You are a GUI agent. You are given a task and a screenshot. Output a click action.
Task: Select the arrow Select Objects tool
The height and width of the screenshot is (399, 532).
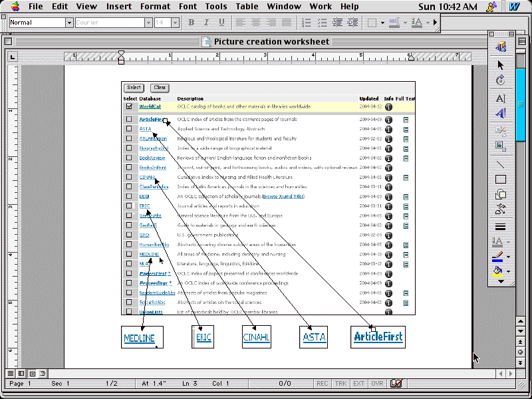click(501, 65)
